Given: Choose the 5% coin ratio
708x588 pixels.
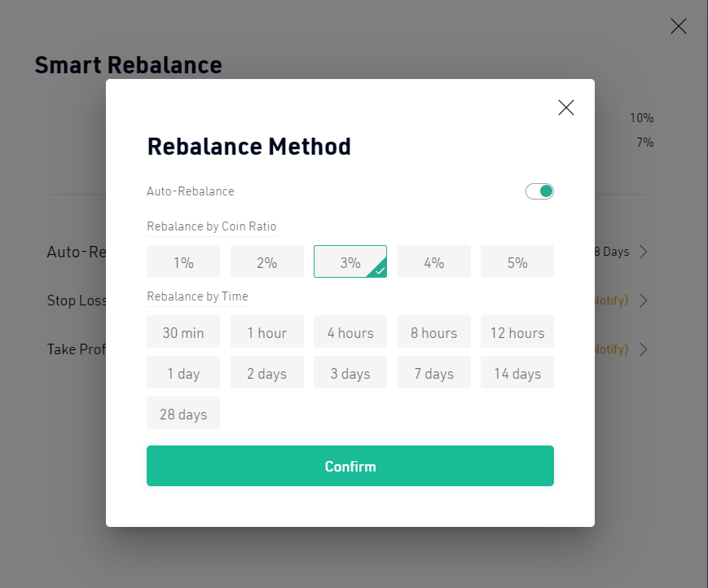Looking at the screenshot, I should pyautogui.click(x=517, y=261).
